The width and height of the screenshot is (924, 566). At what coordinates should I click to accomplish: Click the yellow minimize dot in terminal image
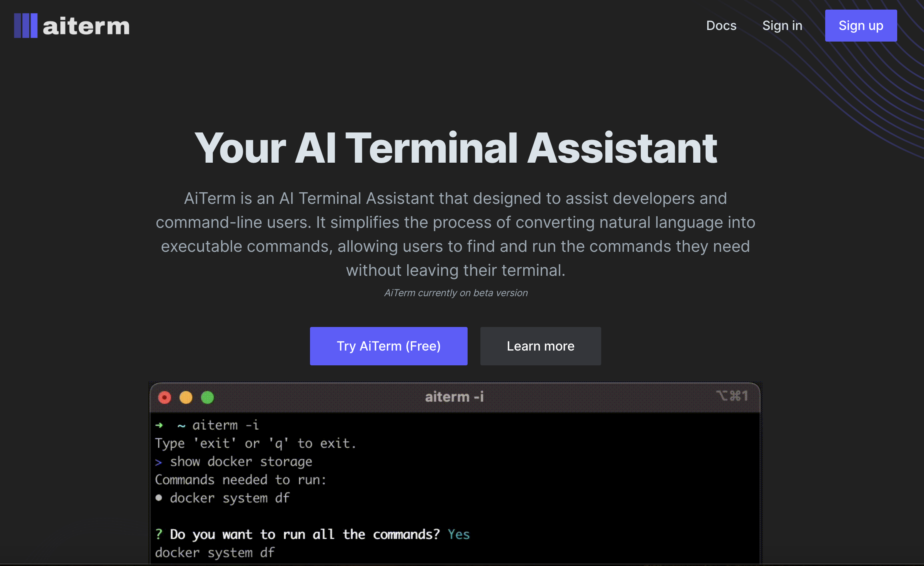pyautogui.click(x=186, y=397)
